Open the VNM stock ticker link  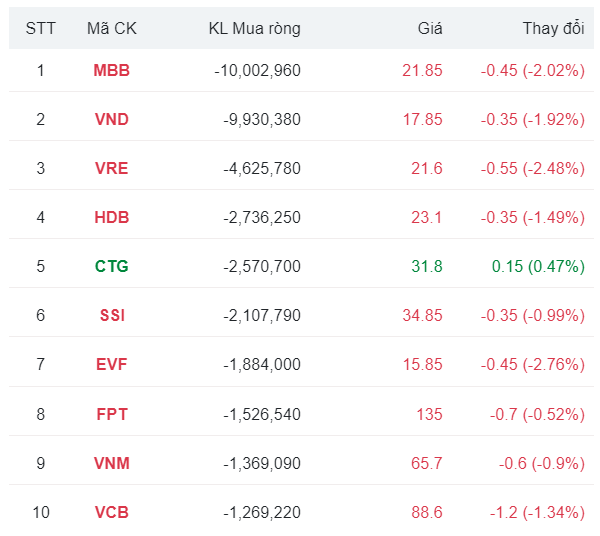pyautogui.click(x=112, y=463)
